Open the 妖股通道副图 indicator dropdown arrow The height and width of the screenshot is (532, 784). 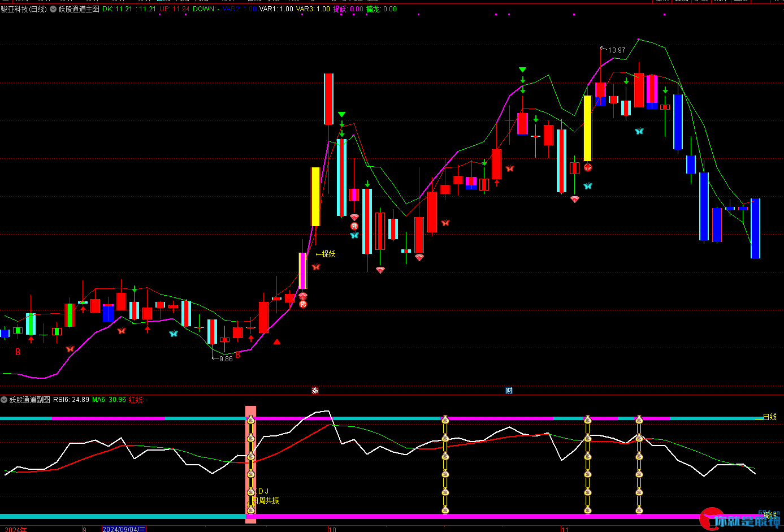(5, 400)
